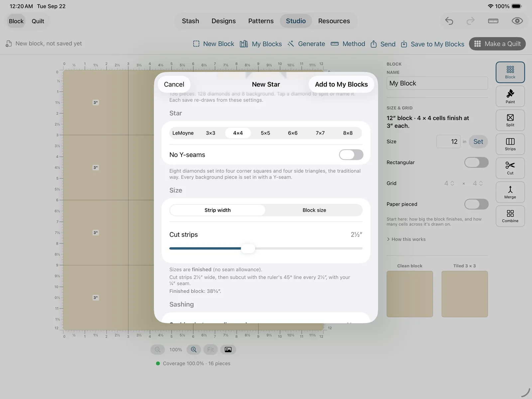
Task: Expand How this works section
Action: tap(406, 239)
